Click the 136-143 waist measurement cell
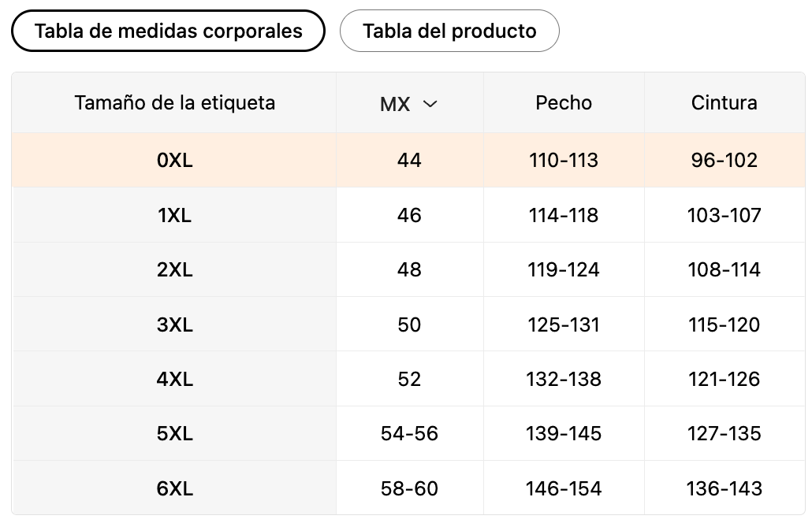812x523 pixels. 724,488
